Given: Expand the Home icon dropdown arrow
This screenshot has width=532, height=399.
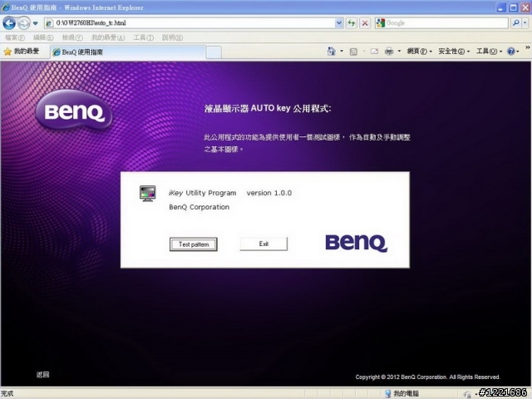Looking at the screenshot, I should coord(342,52).
